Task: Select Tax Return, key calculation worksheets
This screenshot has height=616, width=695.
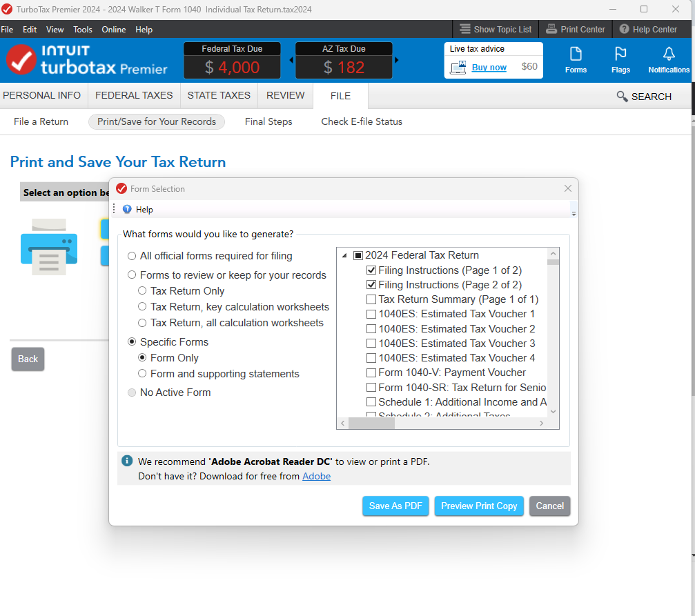Action: (142, 307)
